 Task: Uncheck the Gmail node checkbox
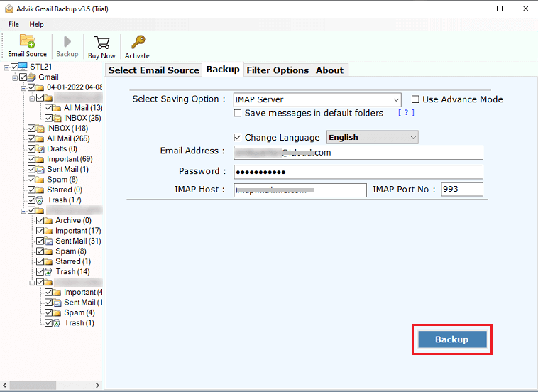23,77
